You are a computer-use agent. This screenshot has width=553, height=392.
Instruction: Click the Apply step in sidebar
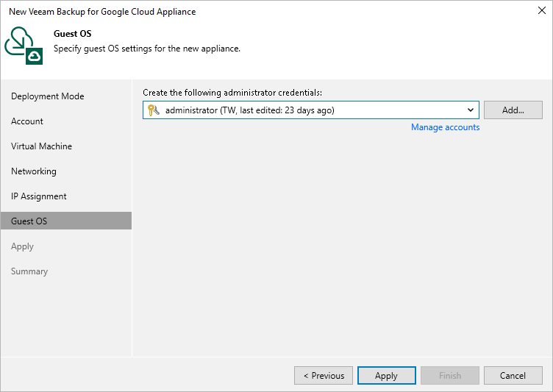coord(22,246)
